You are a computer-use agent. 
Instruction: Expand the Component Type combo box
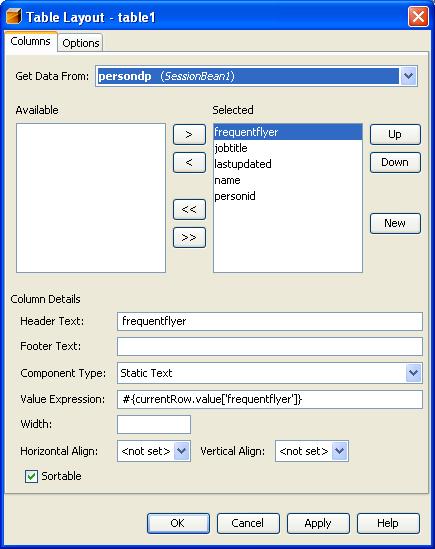click(x=413, y=373)
